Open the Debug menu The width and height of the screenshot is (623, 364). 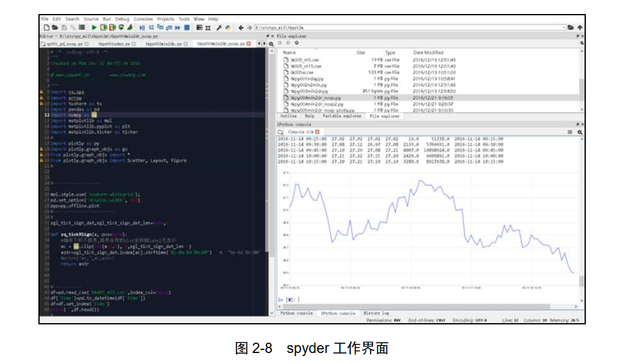[x=123, y=19]
